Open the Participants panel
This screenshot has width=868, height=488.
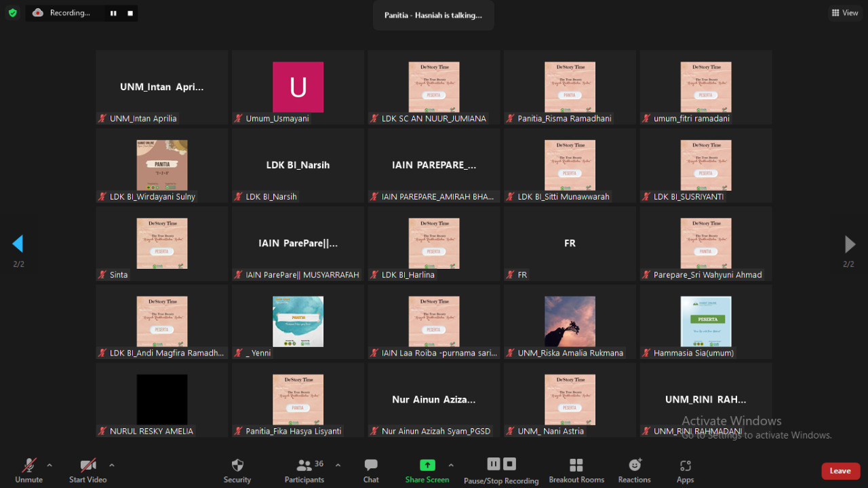coord(304,470)
